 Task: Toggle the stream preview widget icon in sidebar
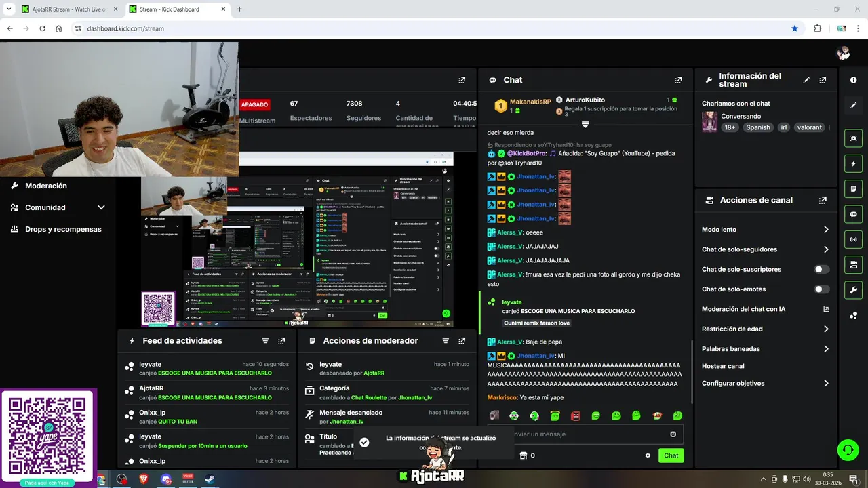pos(853,138)
